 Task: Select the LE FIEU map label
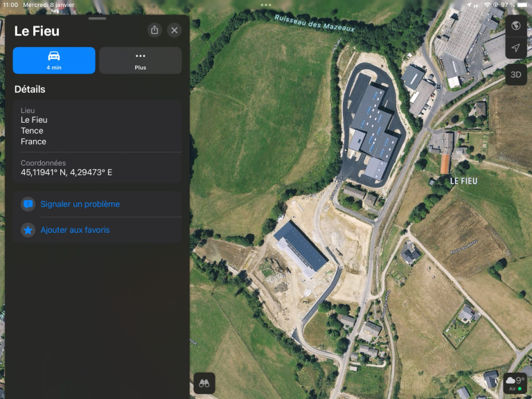tap(463, 181)
